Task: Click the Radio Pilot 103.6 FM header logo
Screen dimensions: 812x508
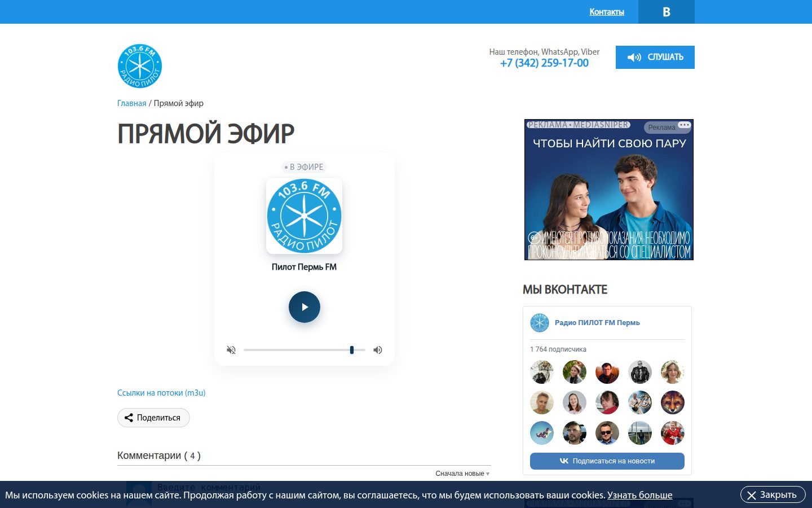Action: [x=140, y=66]
